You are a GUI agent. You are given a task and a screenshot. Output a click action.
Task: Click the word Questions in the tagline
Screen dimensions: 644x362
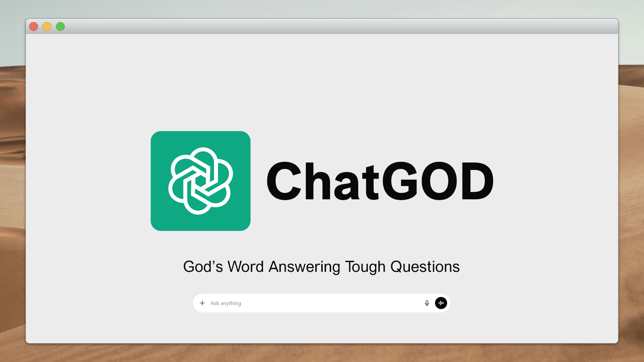[425, 267]
